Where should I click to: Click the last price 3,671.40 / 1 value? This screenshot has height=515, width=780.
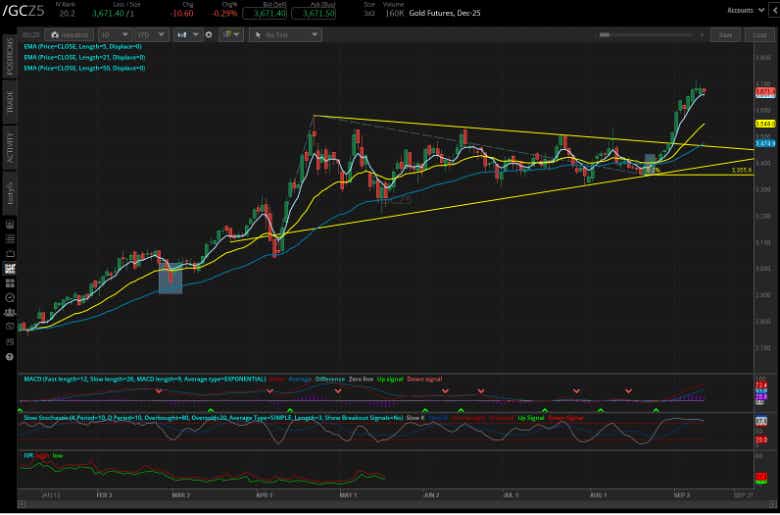[113, 13]
